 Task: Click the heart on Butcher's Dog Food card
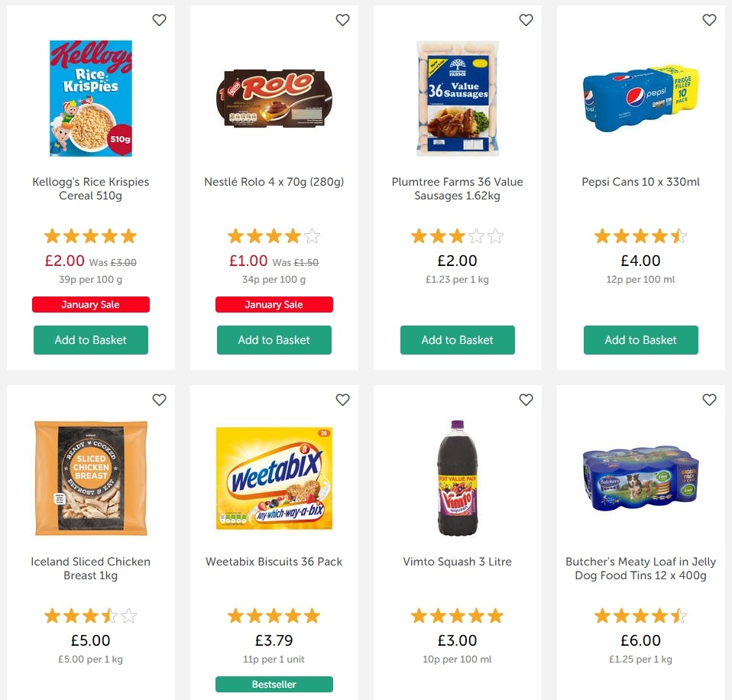coord(709,400)
